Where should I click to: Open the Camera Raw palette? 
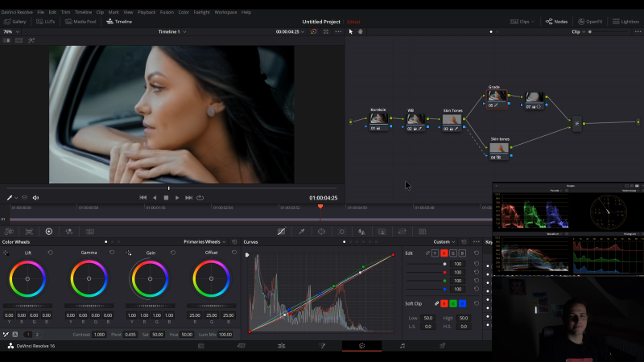(x=9, y=232)
